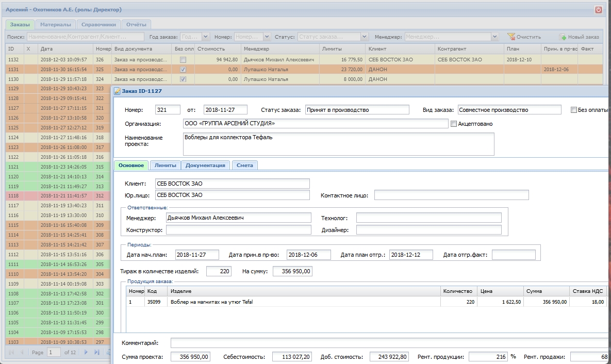This screenshot has width=611, height=364.
Task: Expand the Год заказа dropdown
Action: 206,37
